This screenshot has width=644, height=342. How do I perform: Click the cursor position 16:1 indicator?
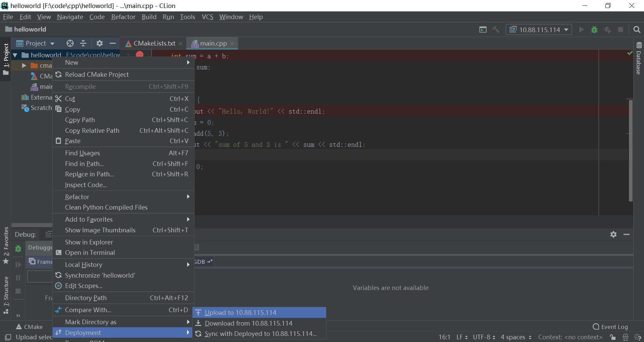444,337
